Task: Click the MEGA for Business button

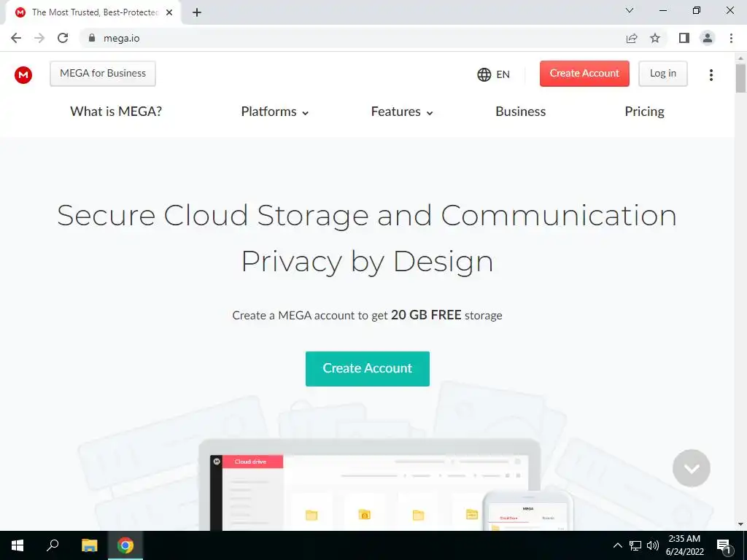Action: 103,74
